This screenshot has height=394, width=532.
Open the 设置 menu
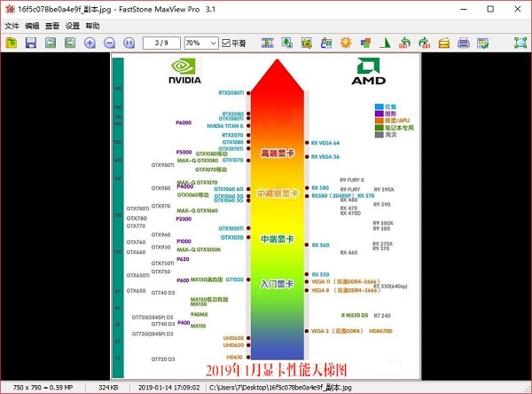pyautogui.click(x=73, y=26)
